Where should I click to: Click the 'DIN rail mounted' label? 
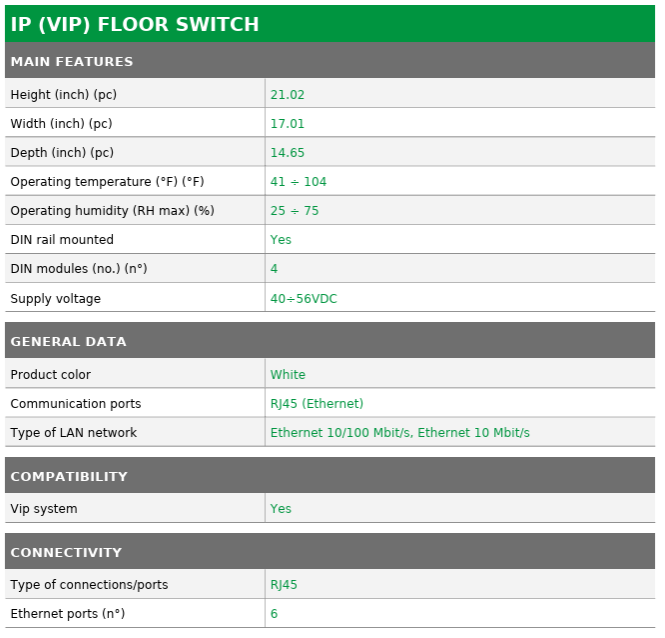tap(62, 240)
